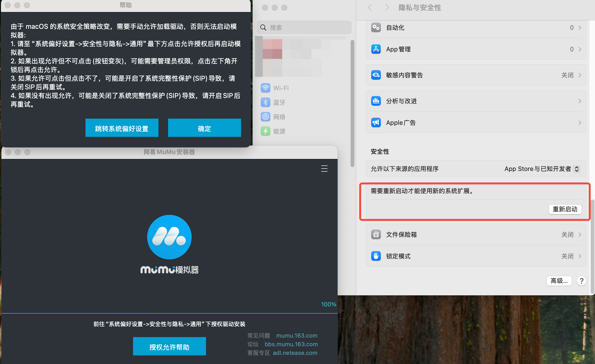
Task: Click the 网络 globe sidebar icon
Action: point(265,117)
